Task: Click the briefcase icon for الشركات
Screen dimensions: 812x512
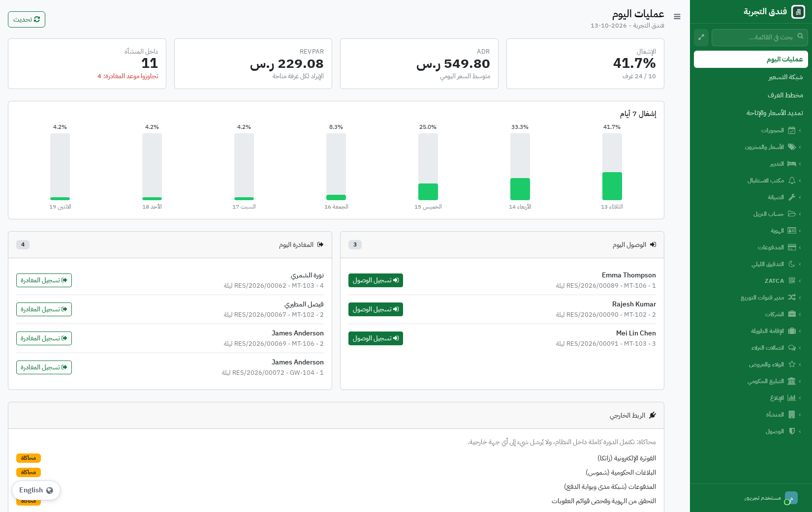Action: pyautogui.click(x=792, y=314)
